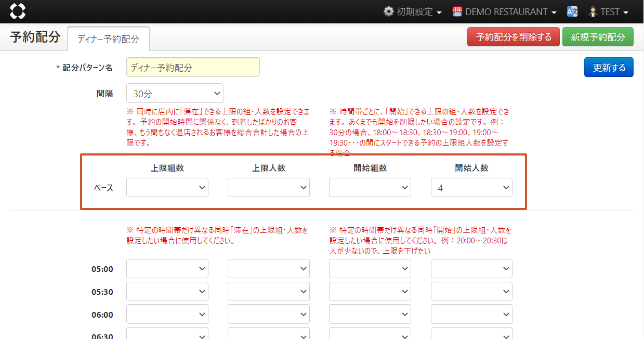Click the 05:30 time label
The height and width of the screenshot is (339, 644).
coord(102,292)
